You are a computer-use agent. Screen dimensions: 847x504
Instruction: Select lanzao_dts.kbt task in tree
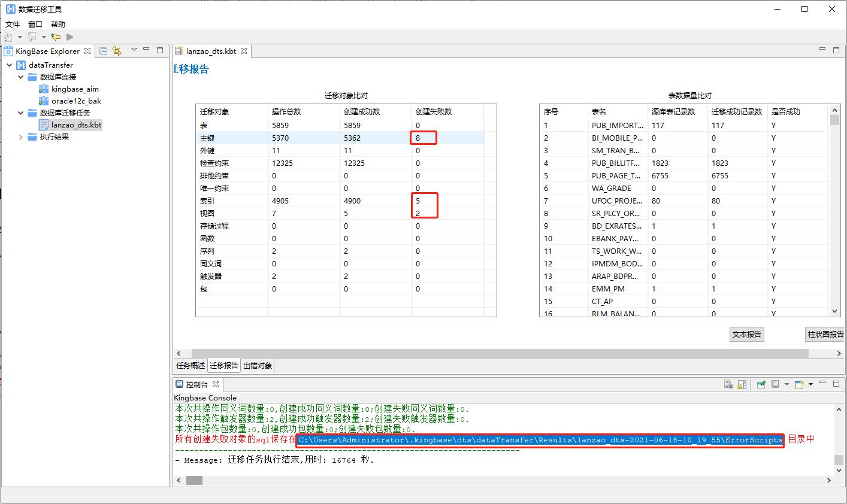point(76,125)
